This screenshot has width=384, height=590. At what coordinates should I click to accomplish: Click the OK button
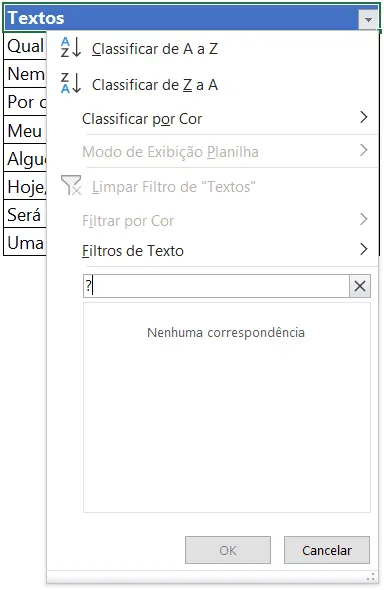[228, 550]
